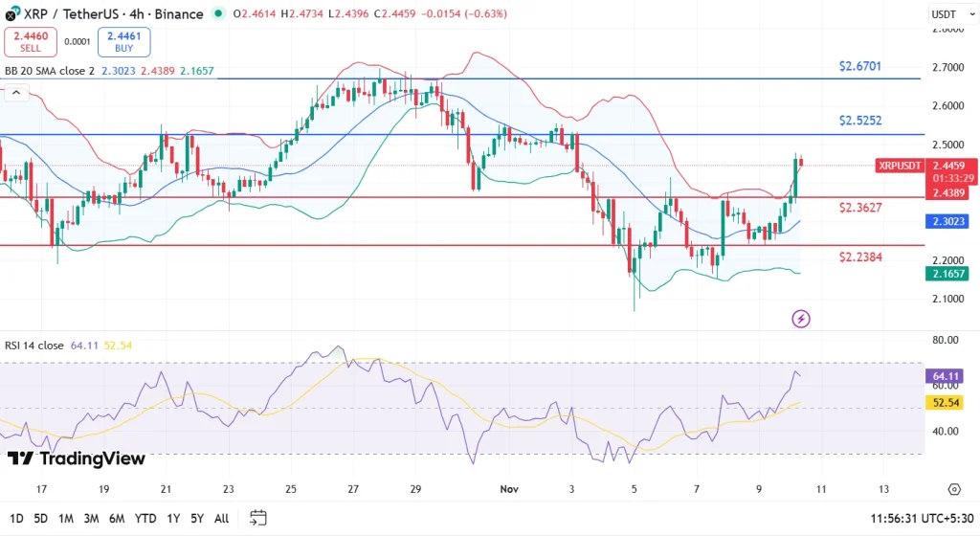Switch to the 5Y time range
Viewport: 980px width, 536px height.
(x=196, y=518)
